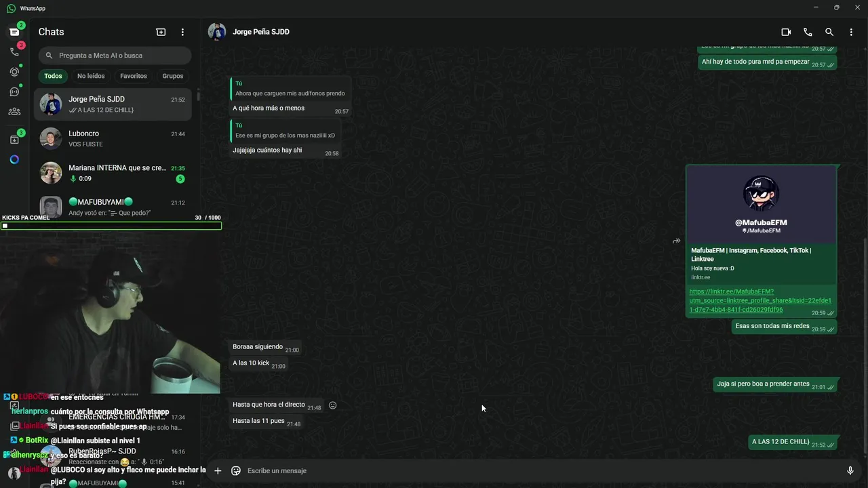This screenshot has width=868, height=488.
Task: Open the @MafubaEFM link preview image
Action: (761, 205)
